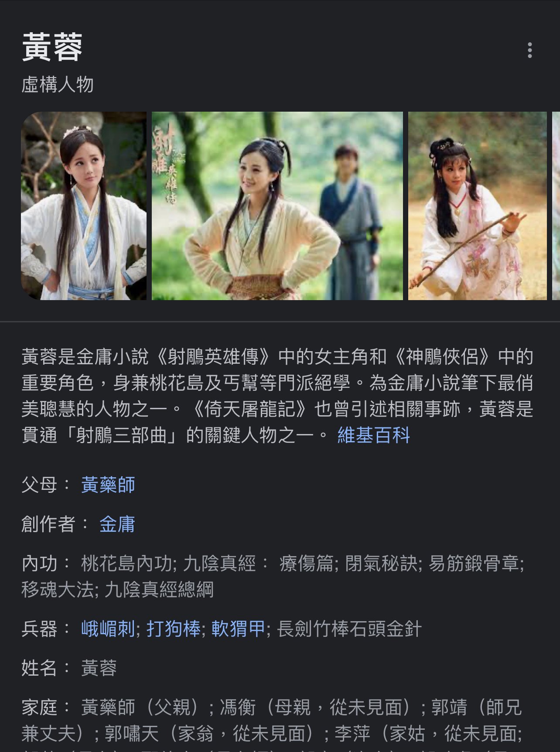
Task: Open middle 射鵰英雄傳 poster image
Action: click(277, 206)
